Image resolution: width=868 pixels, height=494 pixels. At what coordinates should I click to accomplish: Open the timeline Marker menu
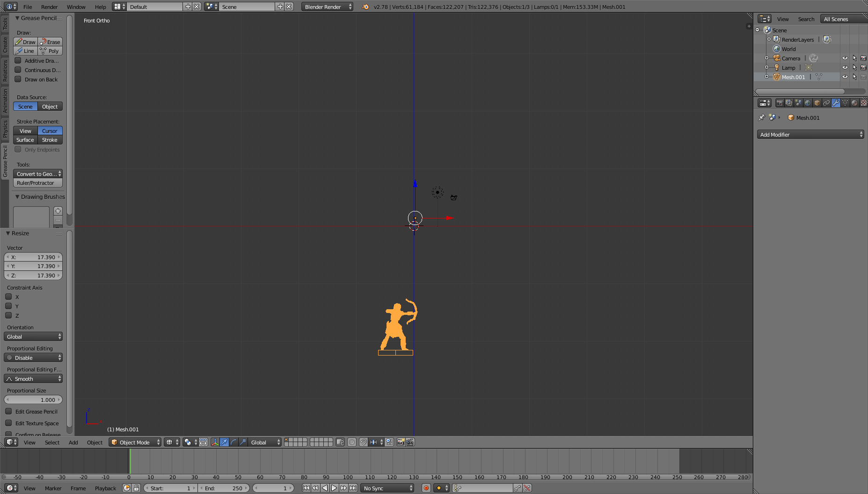[53, 488]
